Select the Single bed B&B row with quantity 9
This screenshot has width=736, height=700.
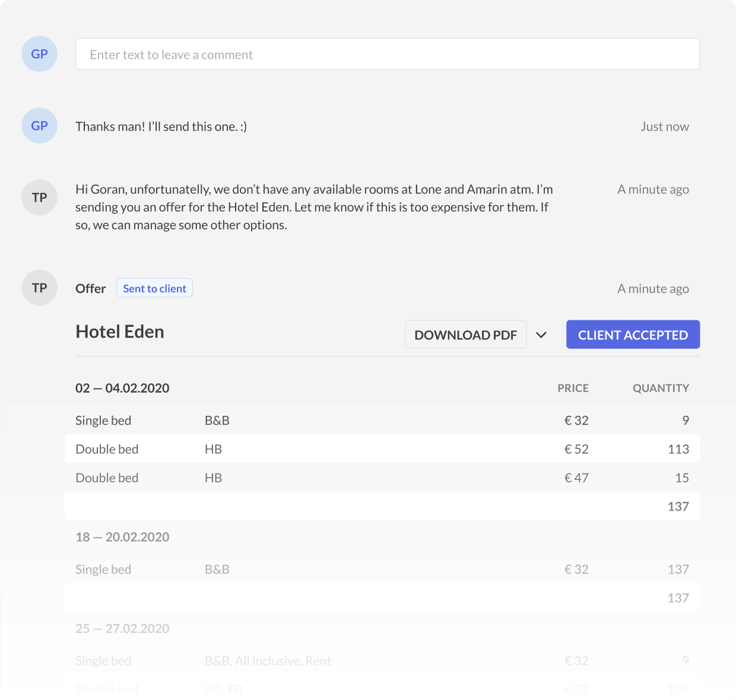tap(382, 421)
